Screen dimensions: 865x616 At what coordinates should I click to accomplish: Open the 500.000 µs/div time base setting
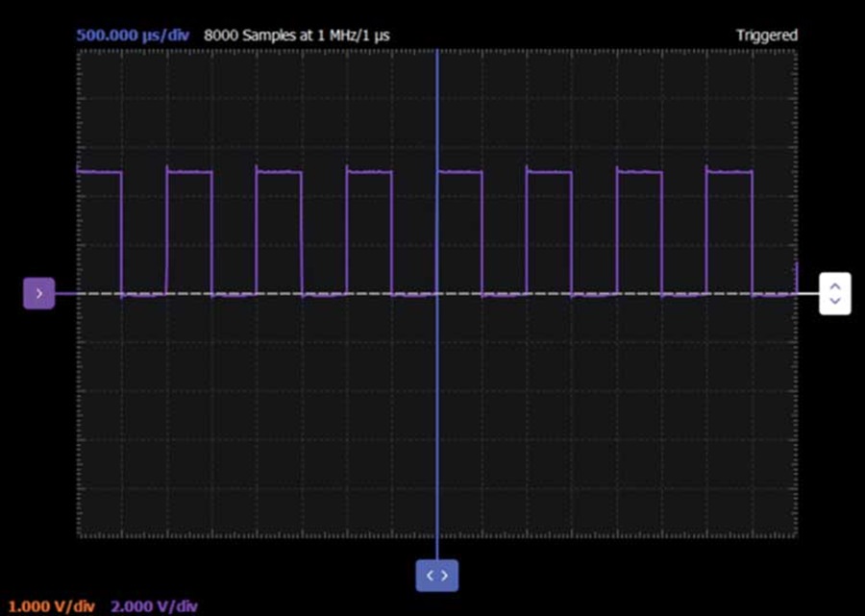133,36
